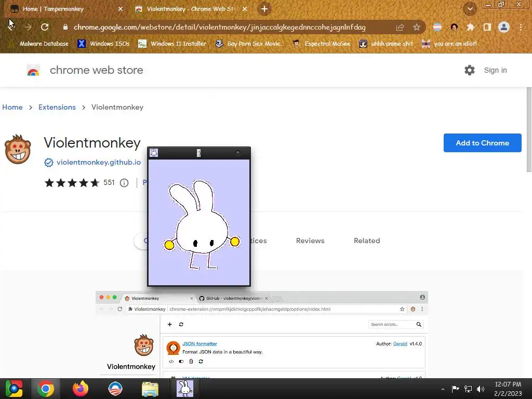Open the volume speaker tray icon
Screen dimensions: 532x399
[x=481, y=389]
